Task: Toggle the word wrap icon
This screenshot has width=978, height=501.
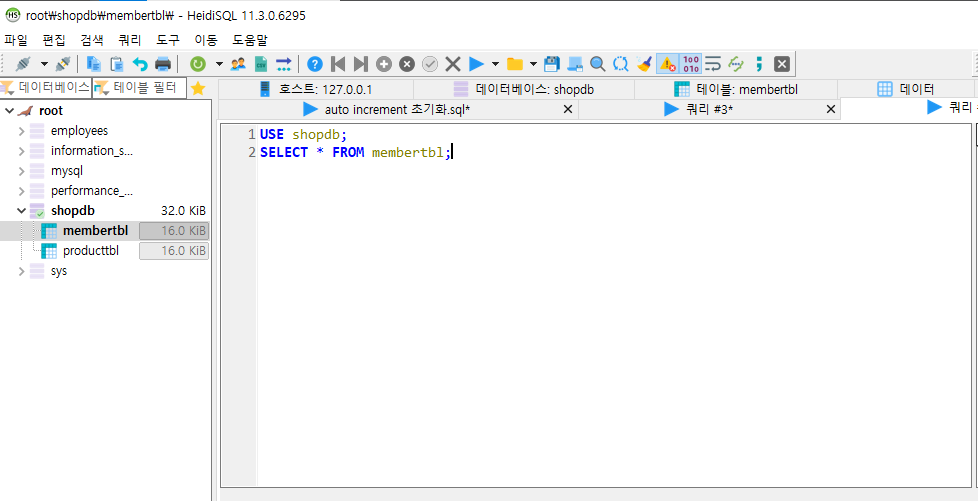Action: click(713, 64)
